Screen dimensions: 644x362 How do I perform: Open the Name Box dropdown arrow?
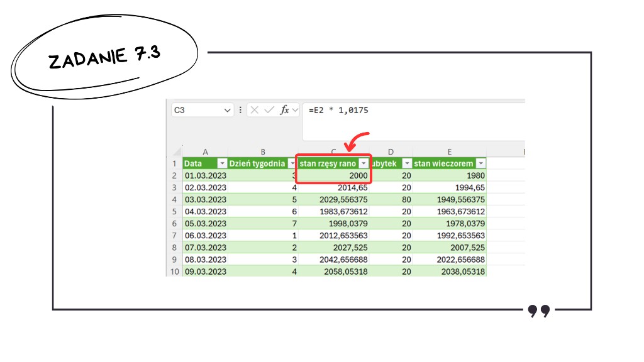(227, 111)
